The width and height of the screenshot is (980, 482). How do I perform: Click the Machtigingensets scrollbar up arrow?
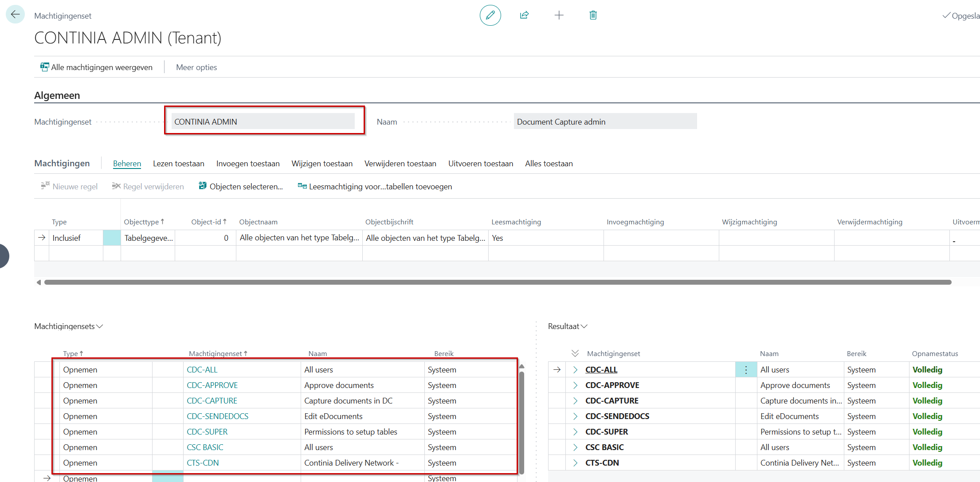(x=522, y=366)
